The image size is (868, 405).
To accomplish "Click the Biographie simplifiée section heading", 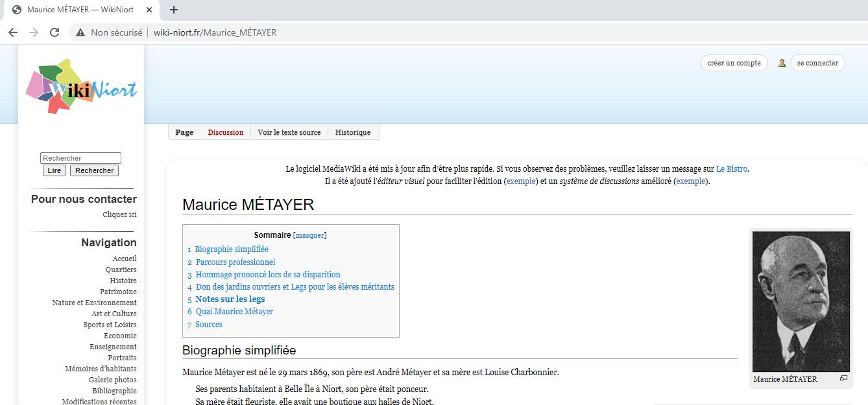I will click(x=239, y=351).
